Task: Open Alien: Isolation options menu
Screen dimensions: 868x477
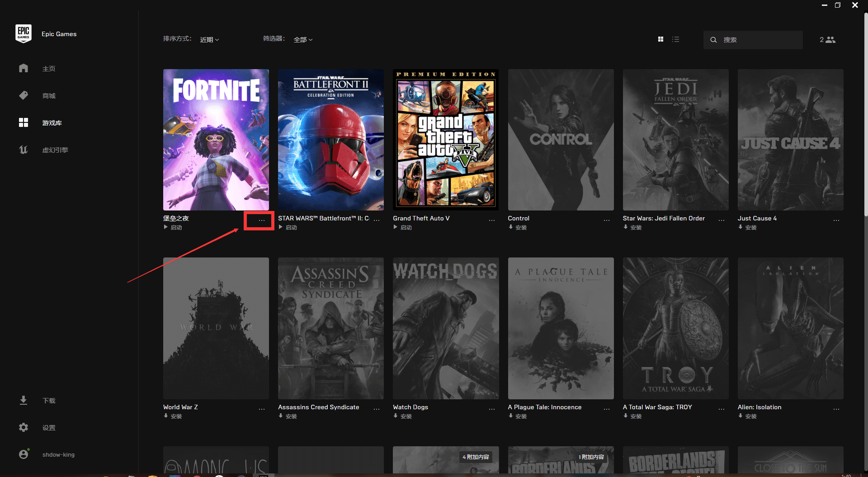Action: (836, 409)
